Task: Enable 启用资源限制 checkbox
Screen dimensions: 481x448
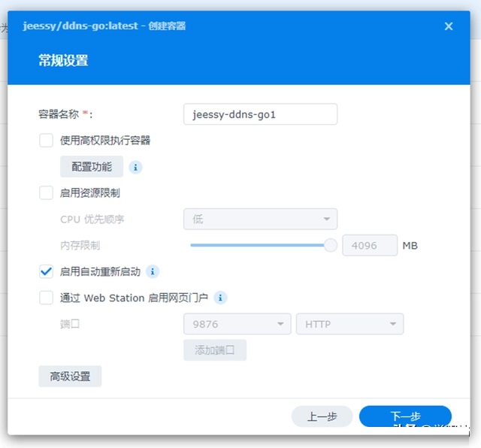Action: point(46,193)
